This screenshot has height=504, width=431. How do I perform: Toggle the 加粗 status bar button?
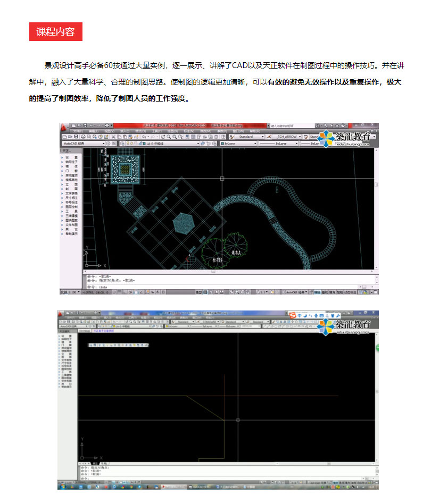click(339, 292)
